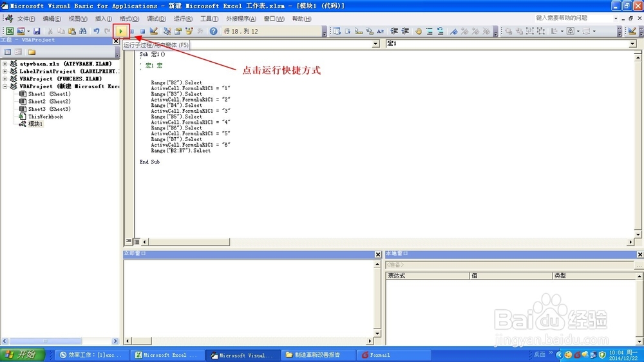Click the Uncomment Block icon
This screenshot has width=644, height=362.
click(440, 31)
